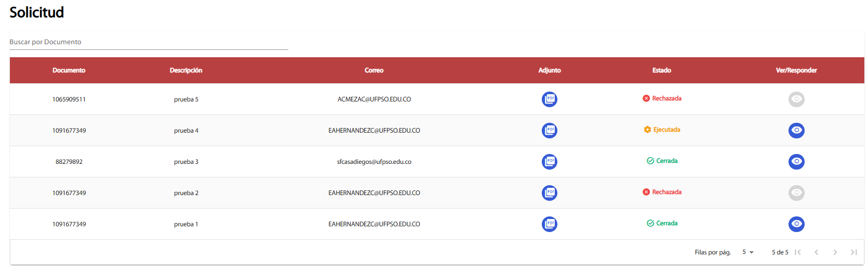Focus the Buscar por Documento search field
Image resolution: width=868 pixels, height=270 pixels.
(x=149, y=42)
